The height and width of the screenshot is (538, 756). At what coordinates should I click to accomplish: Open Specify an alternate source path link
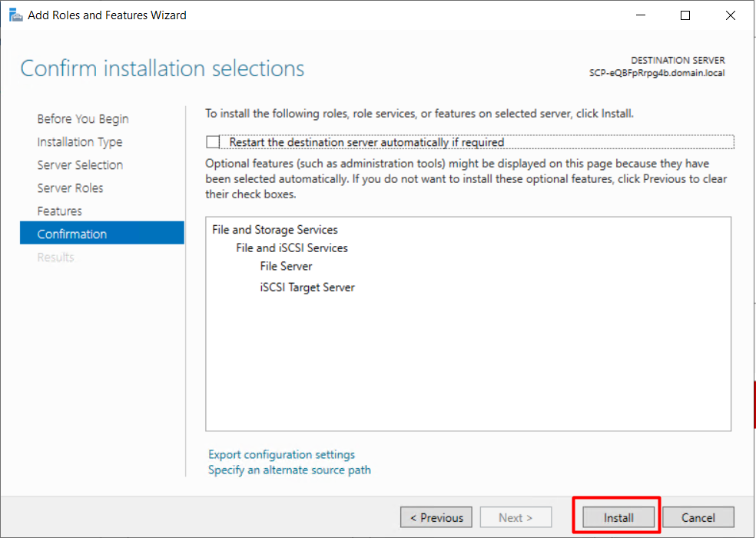(290, 470)
